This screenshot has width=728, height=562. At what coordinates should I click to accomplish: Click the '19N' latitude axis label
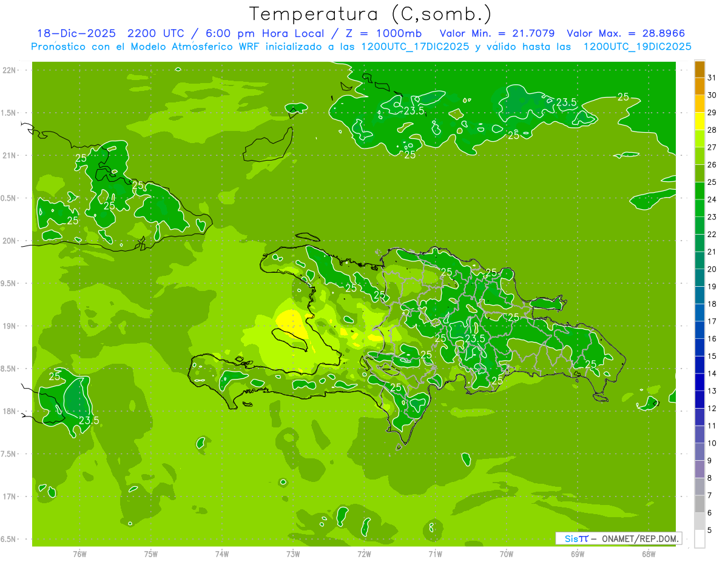[9, 326]
